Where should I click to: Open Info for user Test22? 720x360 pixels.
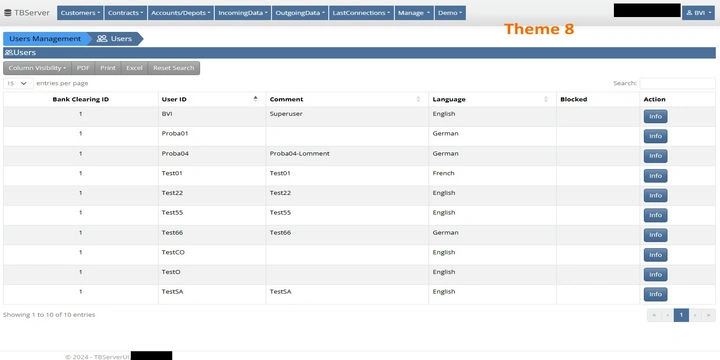pos(655,196)
